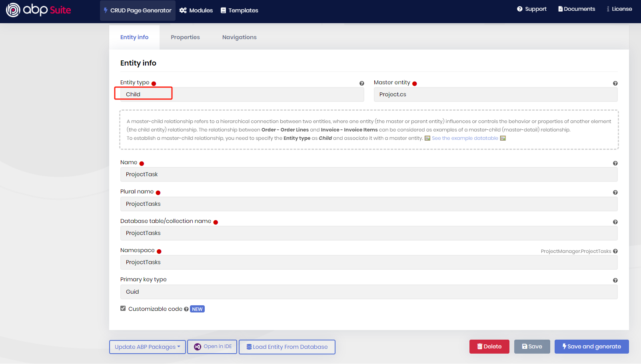Click help icon for Name field

615,163
